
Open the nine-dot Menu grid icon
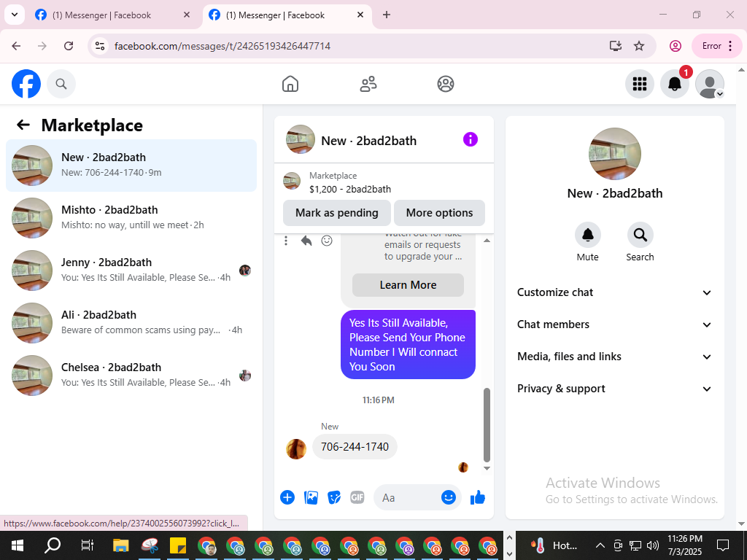click(639, 84)
